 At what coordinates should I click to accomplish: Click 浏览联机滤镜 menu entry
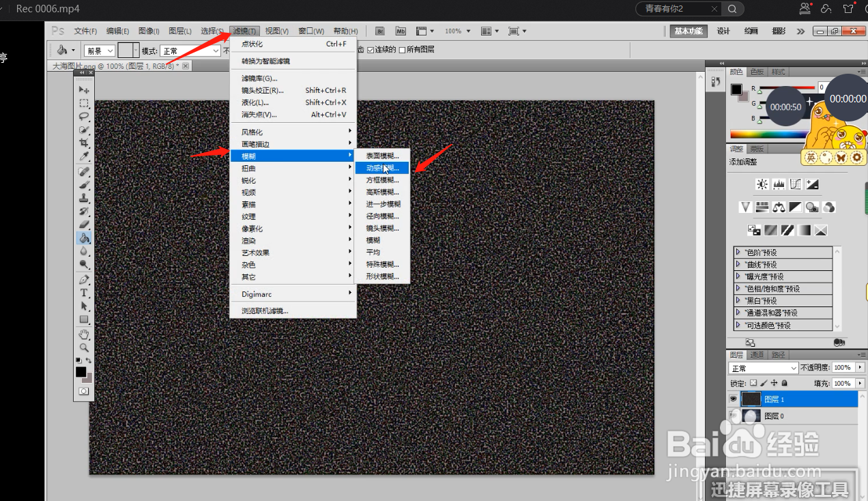(293, 311)
